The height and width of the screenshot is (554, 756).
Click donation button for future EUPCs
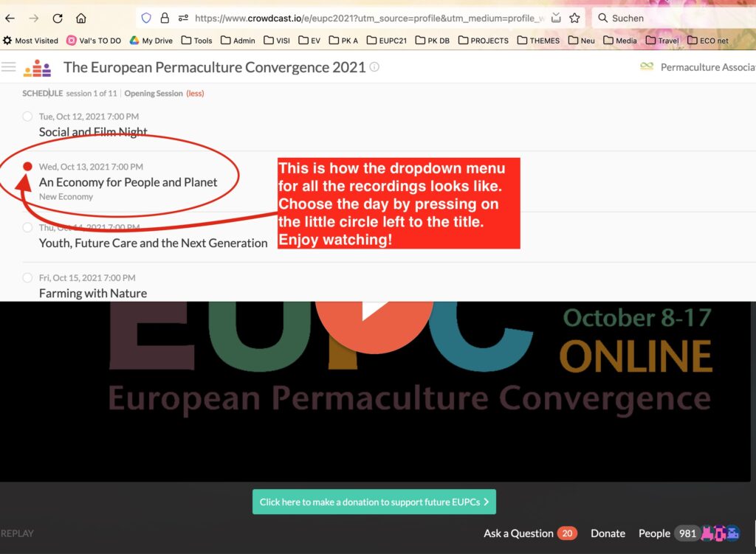point(374,502)
